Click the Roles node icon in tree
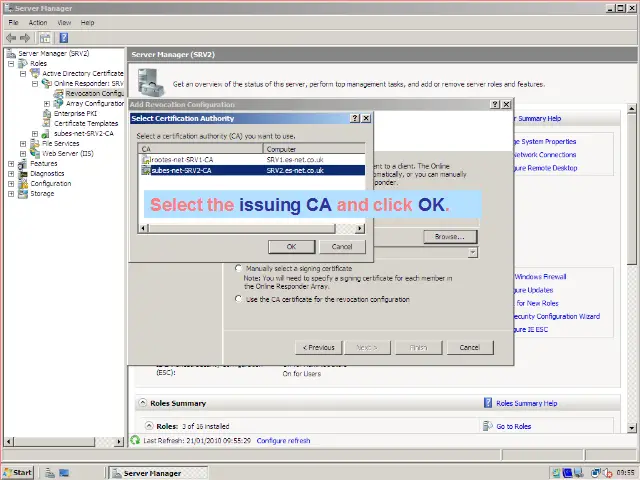The width and height of the screenshot is (640, 480). click(23, 63)
